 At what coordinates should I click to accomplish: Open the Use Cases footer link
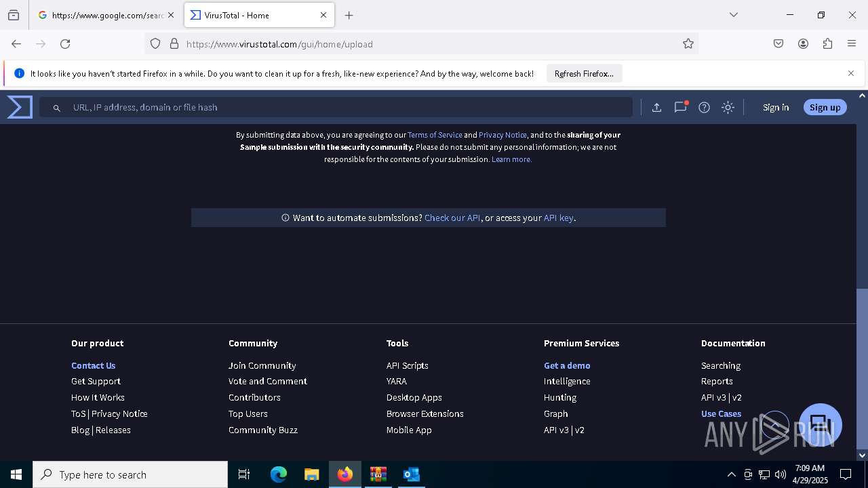[721, 413]
